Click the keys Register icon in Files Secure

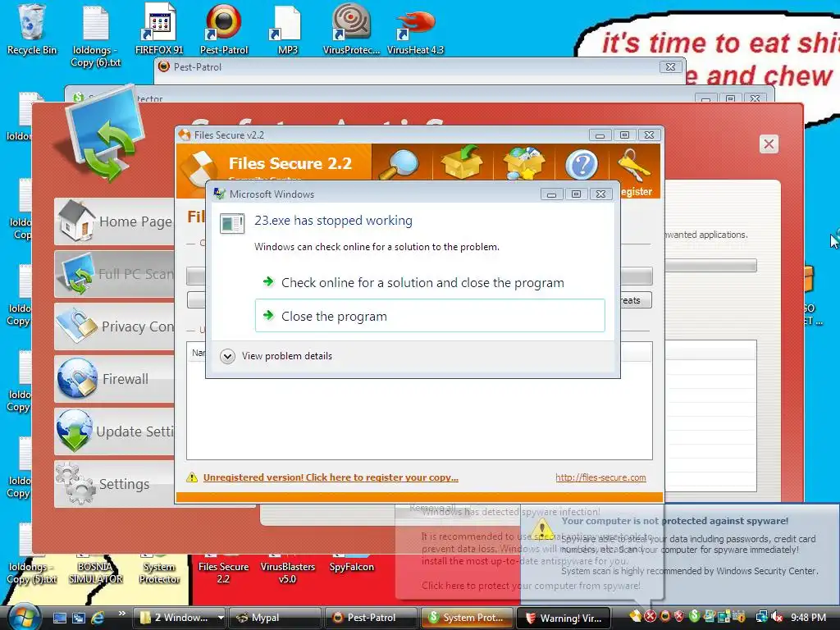pyautogui.click(x=634, y=171)
